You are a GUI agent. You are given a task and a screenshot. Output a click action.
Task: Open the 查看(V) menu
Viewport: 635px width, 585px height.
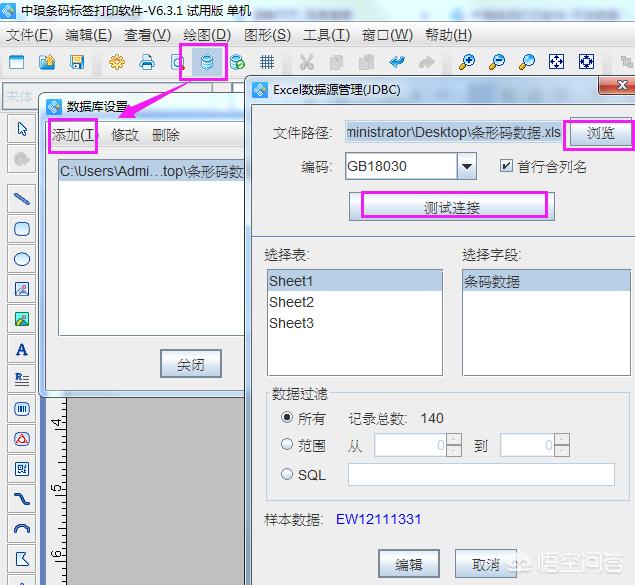click(147, 35)
